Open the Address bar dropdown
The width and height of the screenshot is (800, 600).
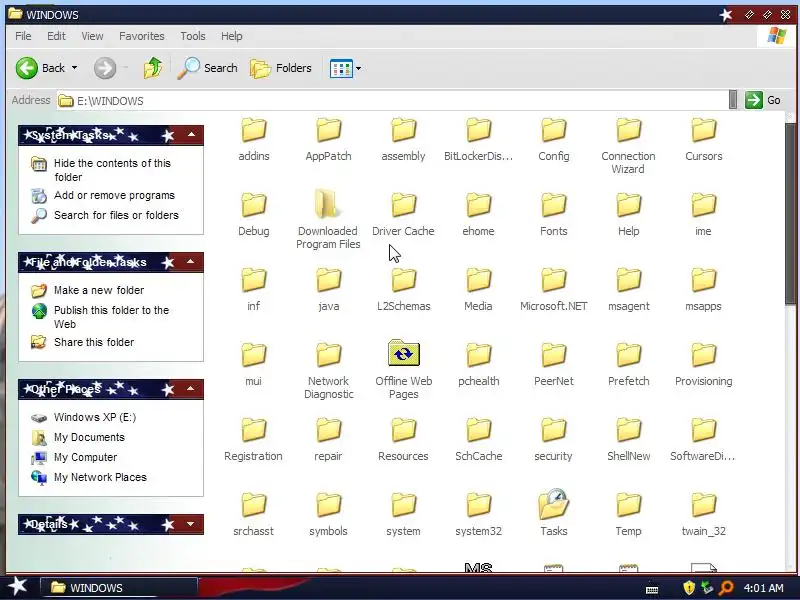pos(733,99)
